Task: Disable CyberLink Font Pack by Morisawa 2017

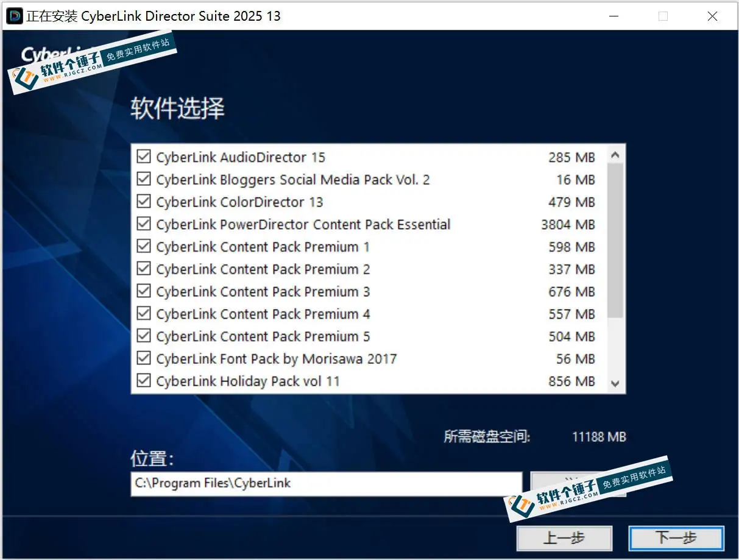Action: 144,358
